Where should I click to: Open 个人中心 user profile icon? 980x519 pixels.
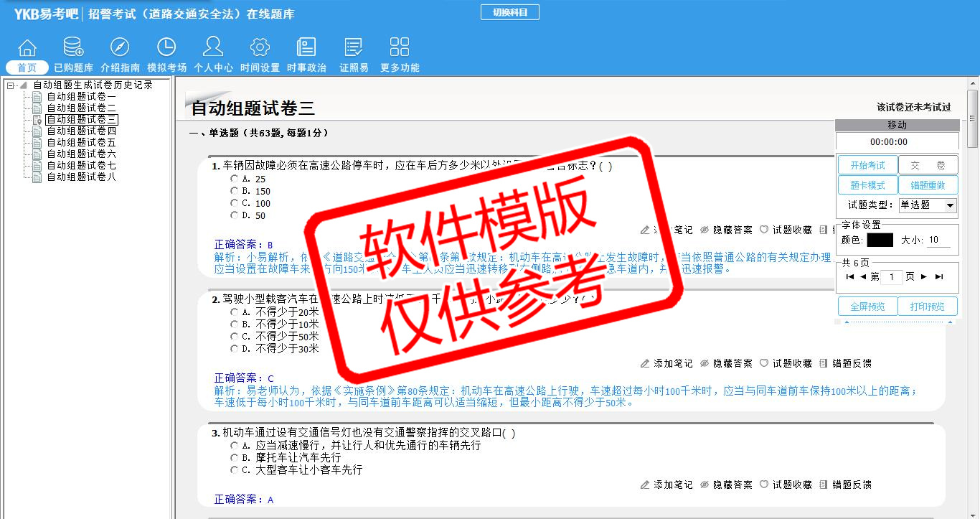pyautogui.click(x=213, y=48)
